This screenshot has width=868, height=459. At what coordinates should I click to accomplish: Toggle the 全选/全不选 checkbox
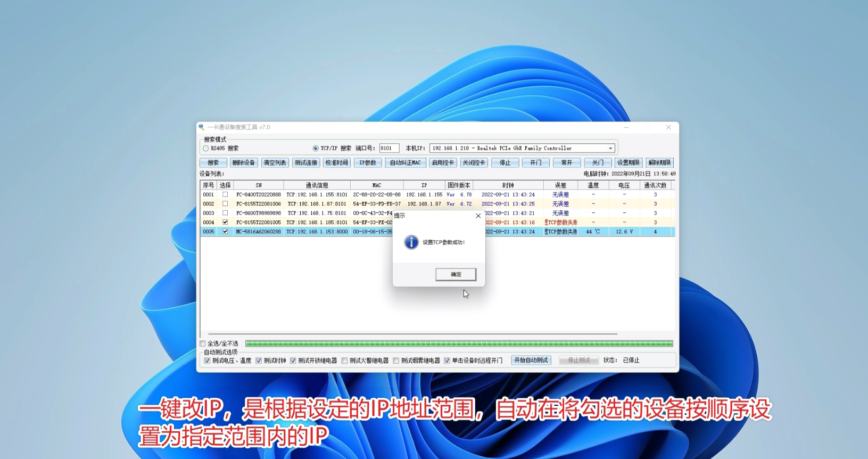[203, 343]
